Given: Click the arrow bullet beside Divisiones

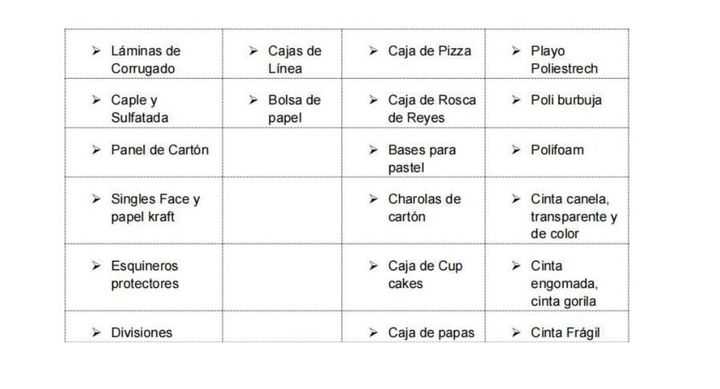Looking at the screenshot, I should (x=96, y=332).
